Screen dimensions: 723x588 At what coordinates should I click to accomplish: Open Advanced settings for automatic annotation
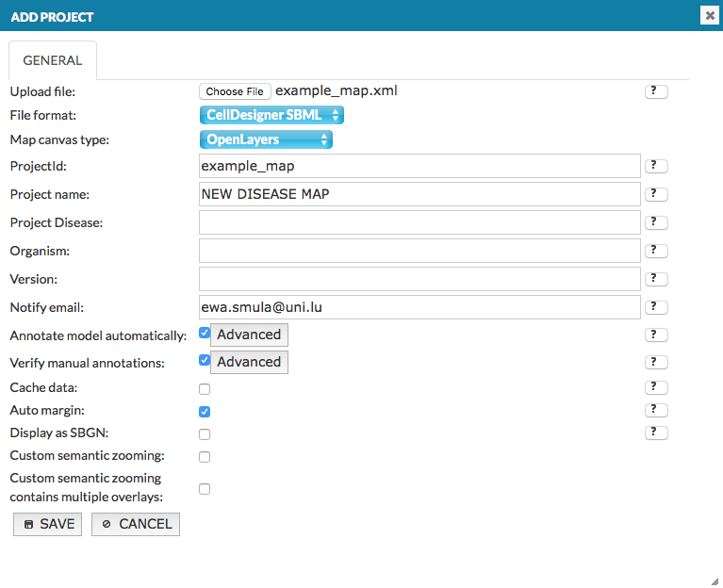(x=249, y=335)
